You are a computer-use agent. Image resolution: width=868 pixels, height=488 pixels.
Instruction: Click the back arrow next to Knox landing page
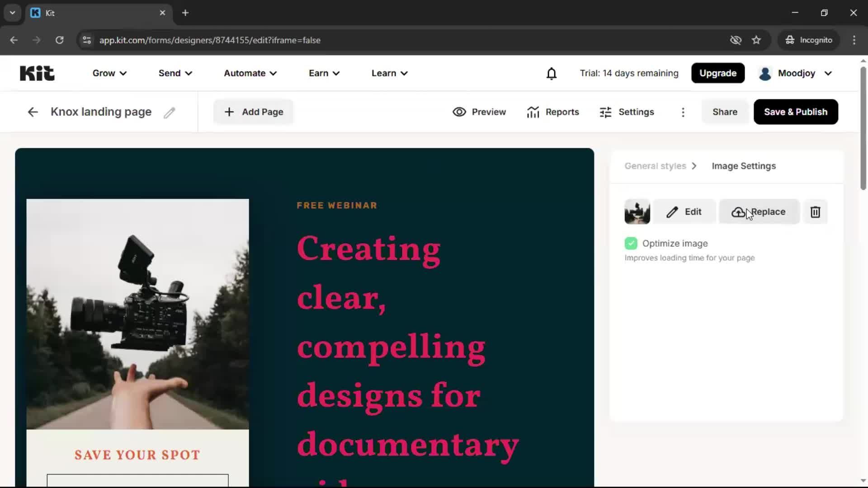point(32,112)
